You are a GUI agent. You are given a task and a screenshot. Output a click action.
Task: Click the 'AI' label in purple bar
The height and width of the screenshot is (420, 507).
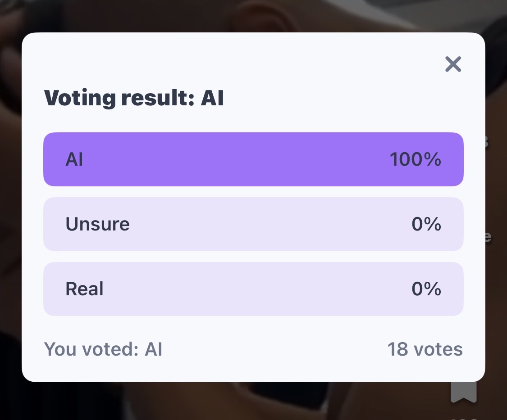click(x=74, y=159)
